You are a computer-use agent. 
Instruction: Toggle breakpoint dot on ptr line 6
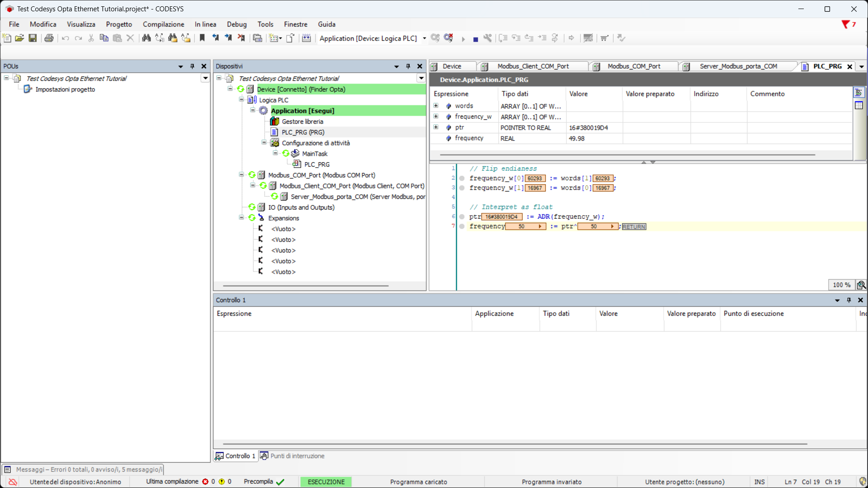point(462,217)
